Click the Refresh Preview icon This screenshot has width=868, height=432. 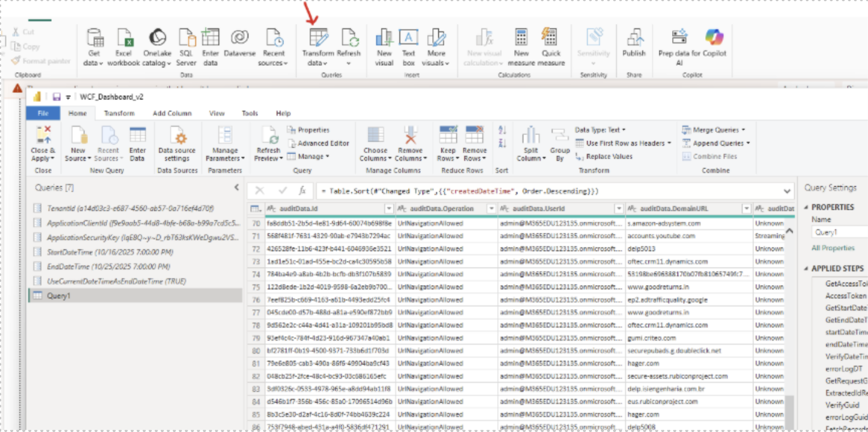(x=268, y=143)
